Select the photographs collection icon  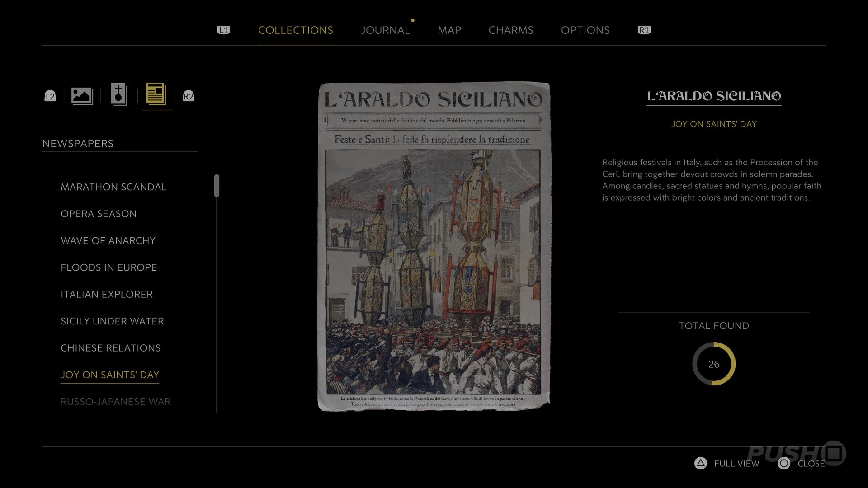(x=82, y=96)
